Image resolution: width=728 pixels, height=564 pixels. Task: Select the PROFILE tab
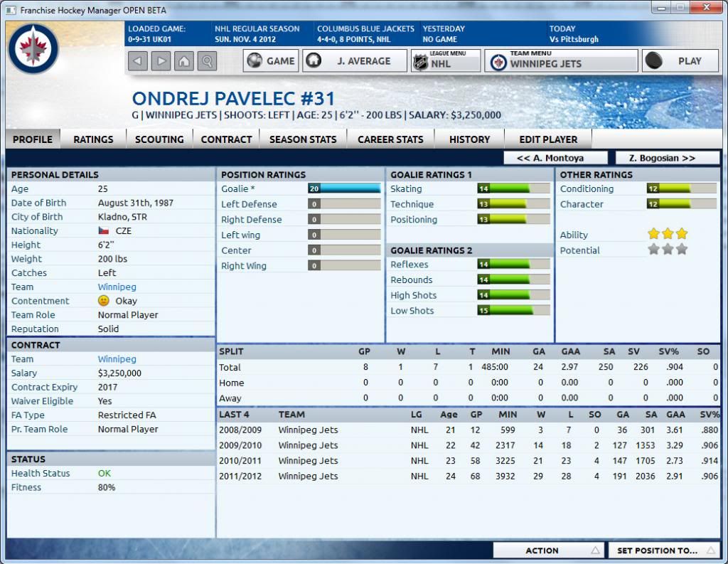click(x=33, y=139)
